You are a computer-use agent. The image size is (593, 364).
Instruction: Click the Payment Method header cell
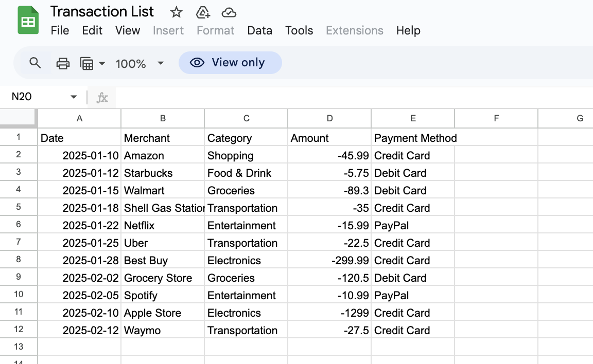point(413,138)
